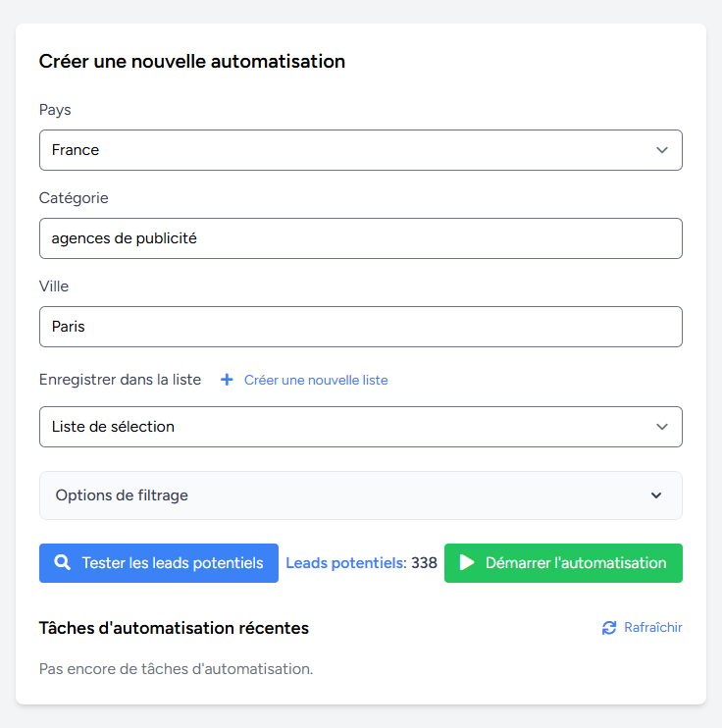This screenshot has height=728, width=722.
Task: Click the refresh arrows icon
Action: tap(609, 628)
